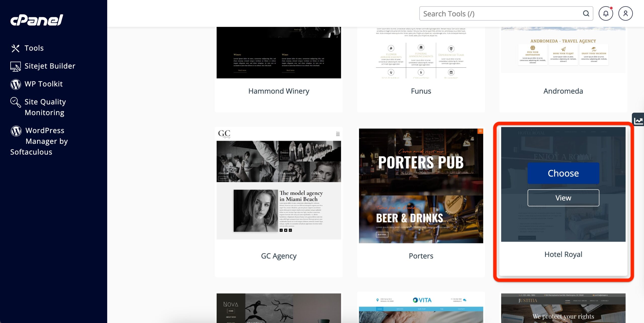644x323 pixels.
Task: Click the Porters label
Action: (421, 256)
